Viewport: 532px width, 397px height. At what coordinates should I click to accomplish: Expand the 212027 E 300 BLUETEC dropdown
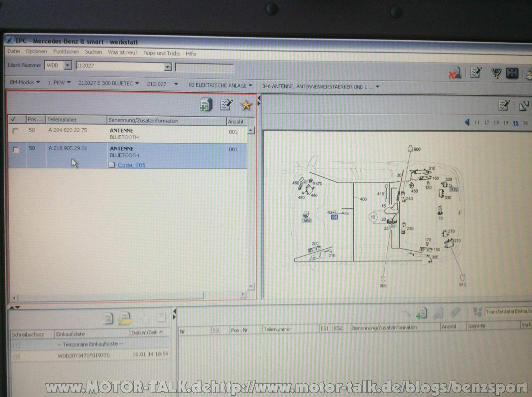108,83
